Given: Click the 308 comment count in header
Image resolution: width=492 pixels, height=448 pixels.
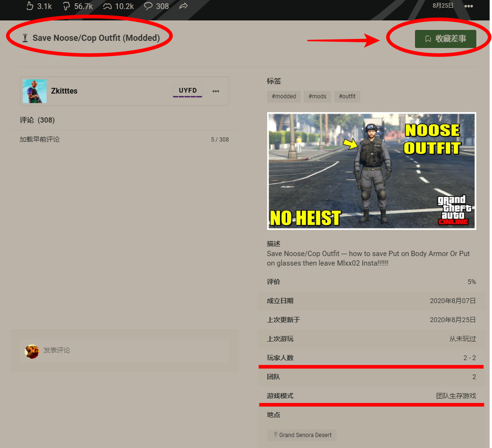Looking at the screenshot, I should pos(162,6).
